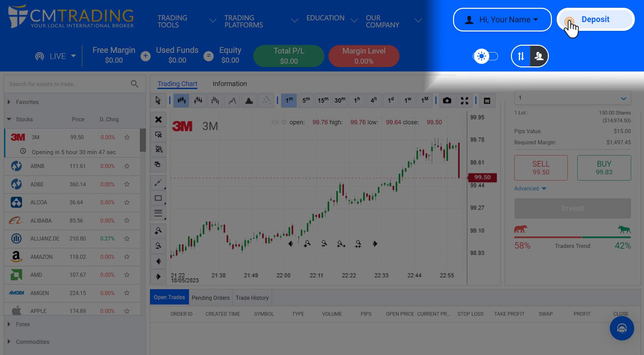Star ALIBABA as a favorite
Image resolution: width=644 pixels, height=355 pixels.
(x=127, y=221)
